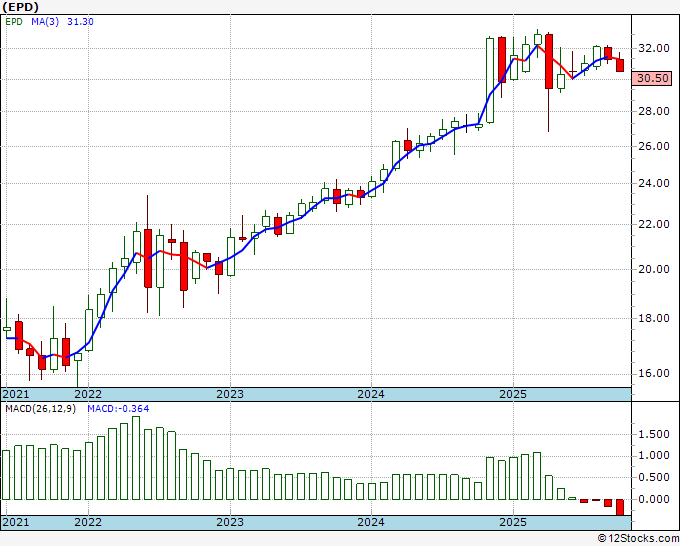Click the 32.00 price axis label

[653, 48]
